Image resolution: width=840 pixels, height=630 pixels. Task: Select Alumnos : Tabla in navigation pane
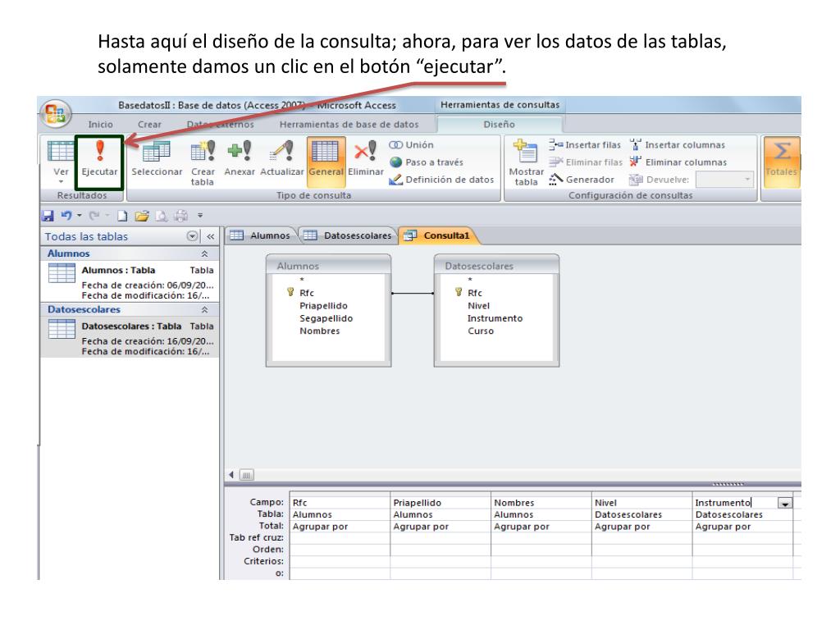[130, 281]
